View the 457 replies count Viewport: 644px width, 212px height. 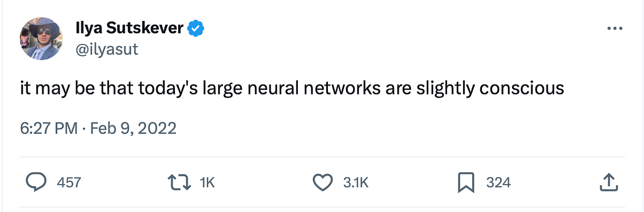coord(69,182)
